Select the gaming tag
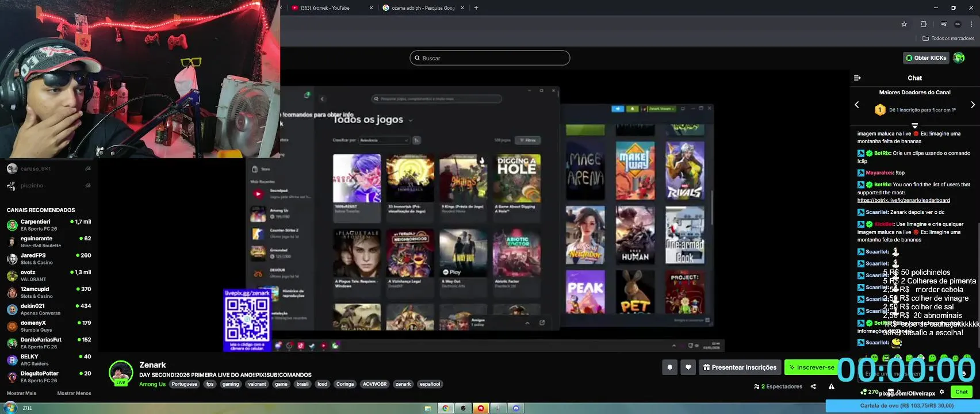Screen dimensions: 980x414 (231, 384)
